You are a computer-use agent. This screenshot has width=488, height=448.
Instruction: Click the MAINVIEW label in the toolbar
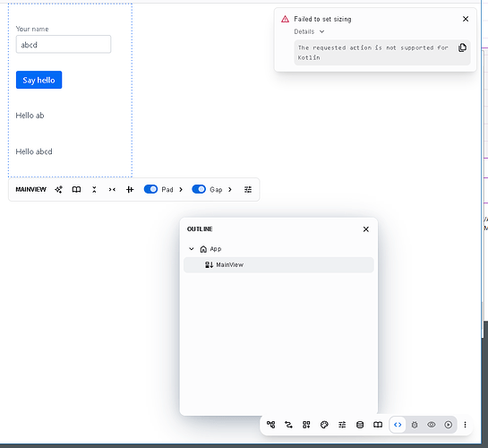tap(30, 189)
